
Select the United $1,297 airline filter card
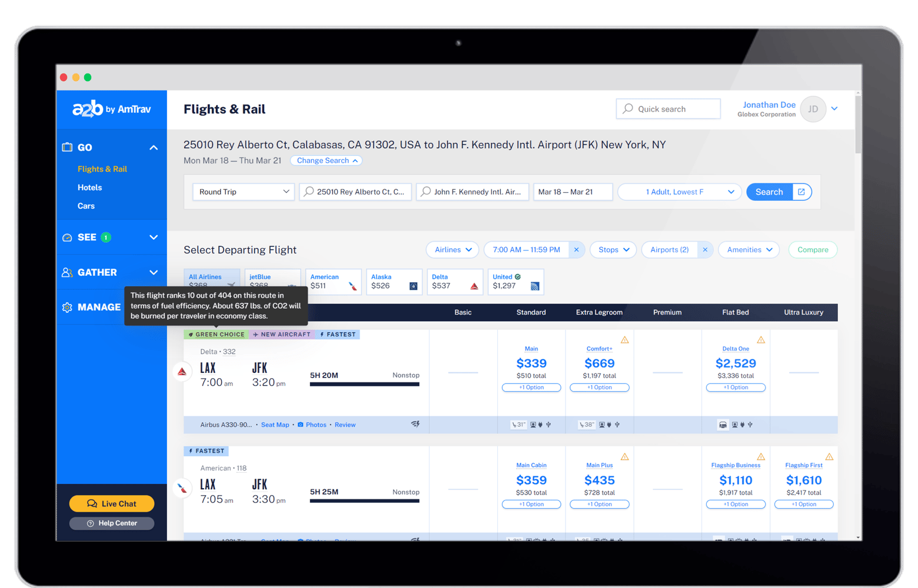[515, 282]
